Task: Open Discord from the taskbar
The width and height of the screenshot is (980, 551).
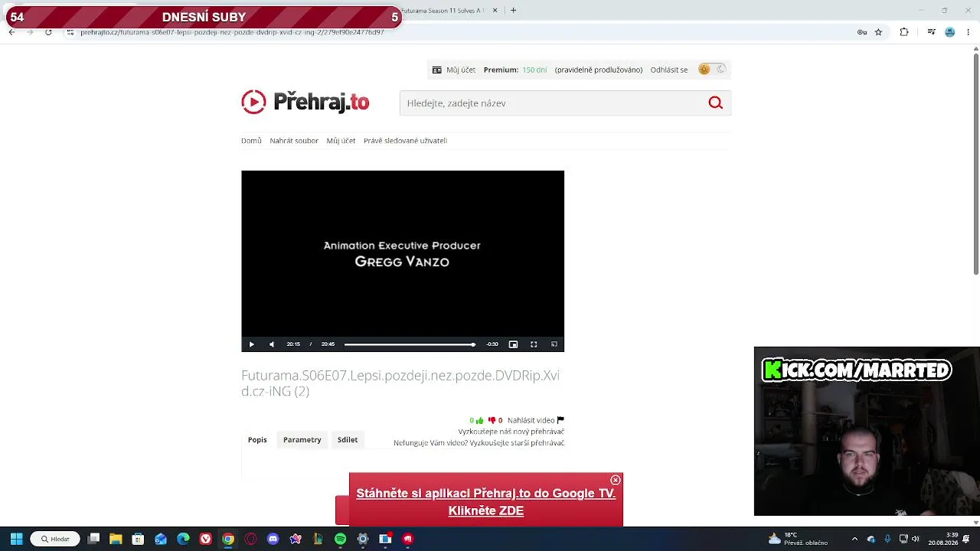Action: (x=273, y=539)
